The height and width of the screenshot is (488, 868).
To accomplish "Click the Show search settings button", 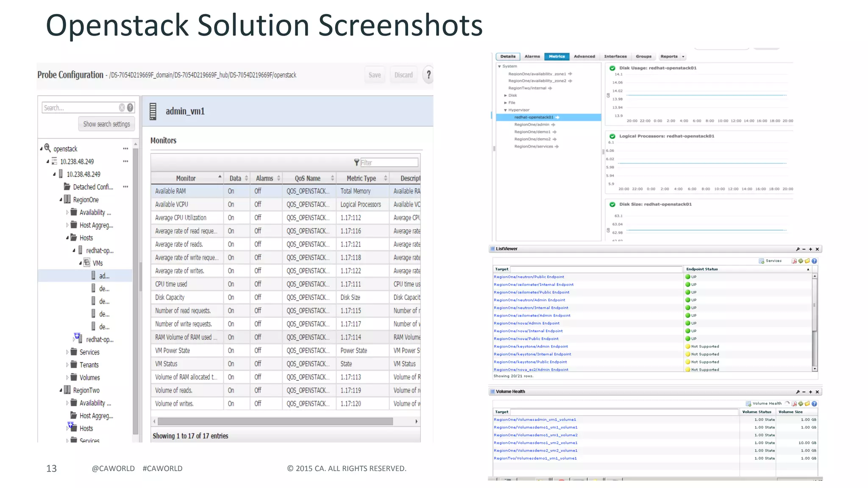I will 106,124.
